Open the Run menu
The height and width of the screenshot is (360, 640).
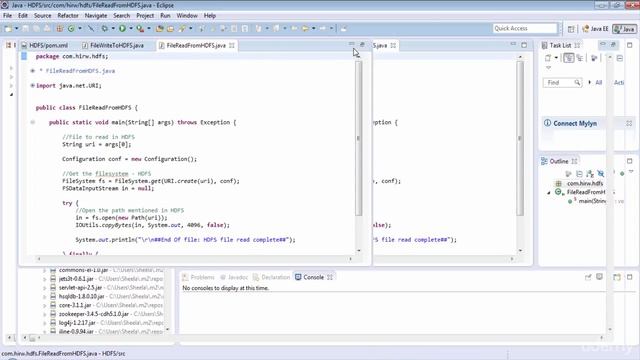point(165,16)
